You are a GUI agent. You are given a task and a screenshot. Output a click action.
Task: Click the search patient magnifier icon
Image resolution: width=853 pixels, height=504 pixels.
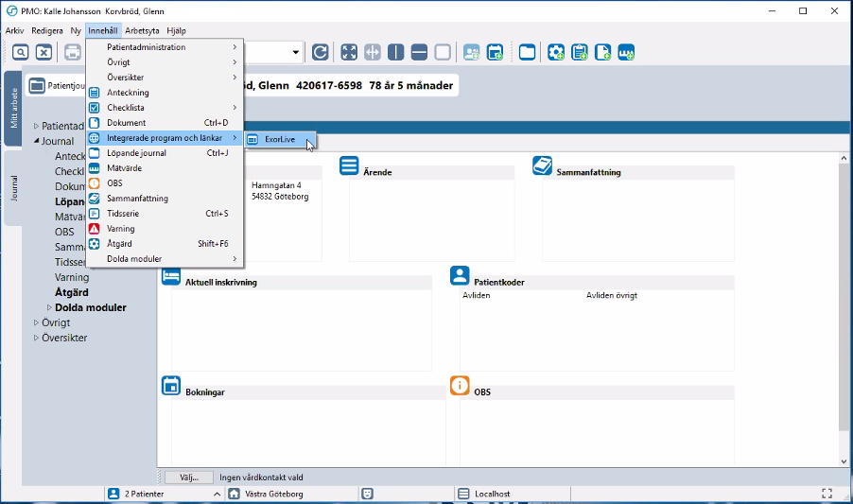[x=20, y=52]
